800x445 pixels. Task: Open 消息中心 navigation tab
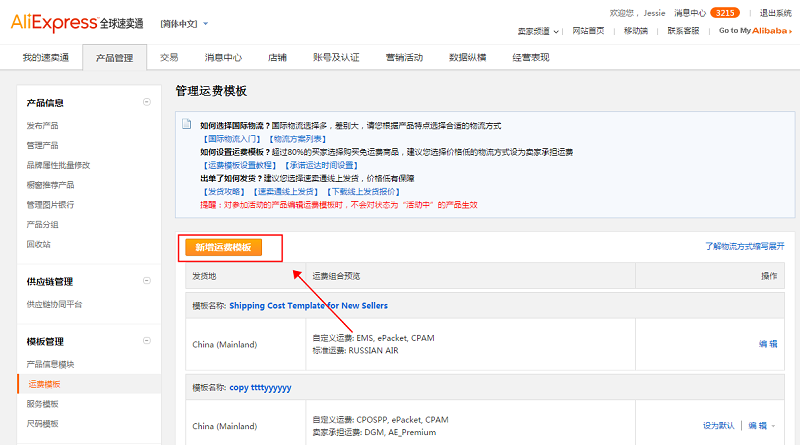pyautogui.click(x=223, y=57)
